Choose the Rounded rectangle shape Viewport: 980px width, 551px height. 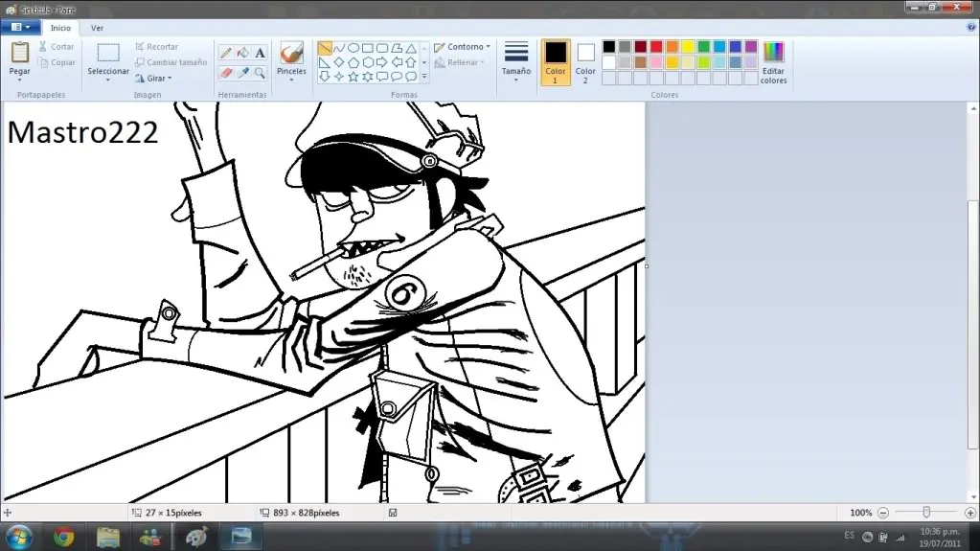coord(382,48)
